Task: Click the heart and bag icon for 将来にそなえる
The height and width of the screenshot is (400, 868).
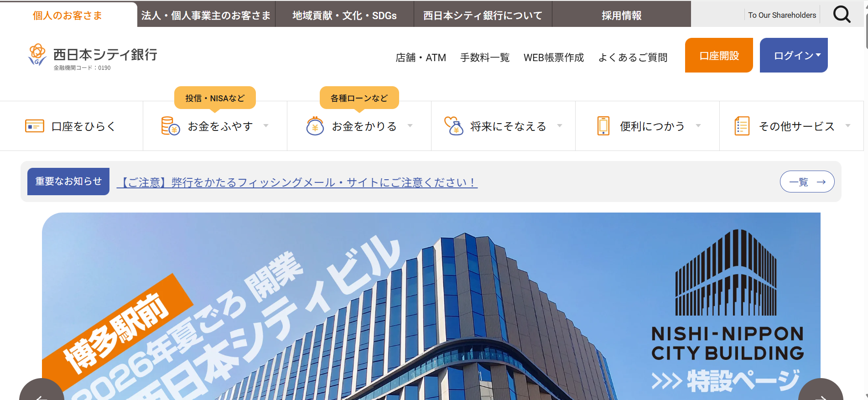Action: tap(454, 126)
